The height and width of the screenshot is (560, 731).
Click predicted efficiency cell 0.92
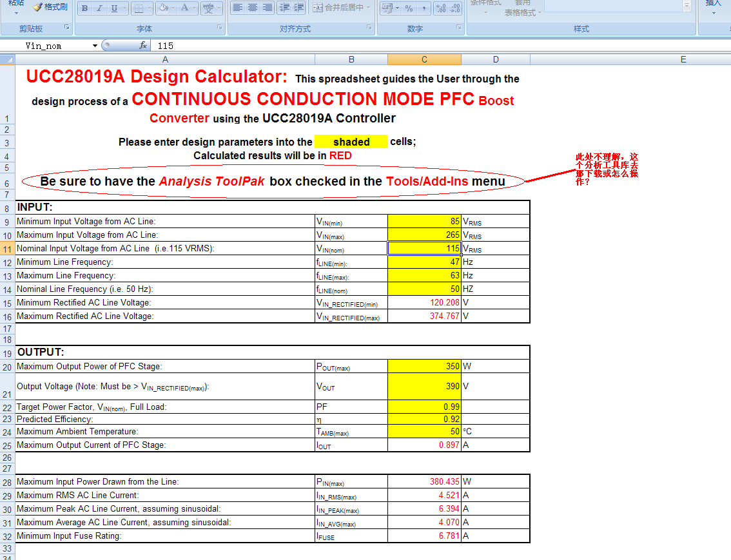(x=424, y=419)
